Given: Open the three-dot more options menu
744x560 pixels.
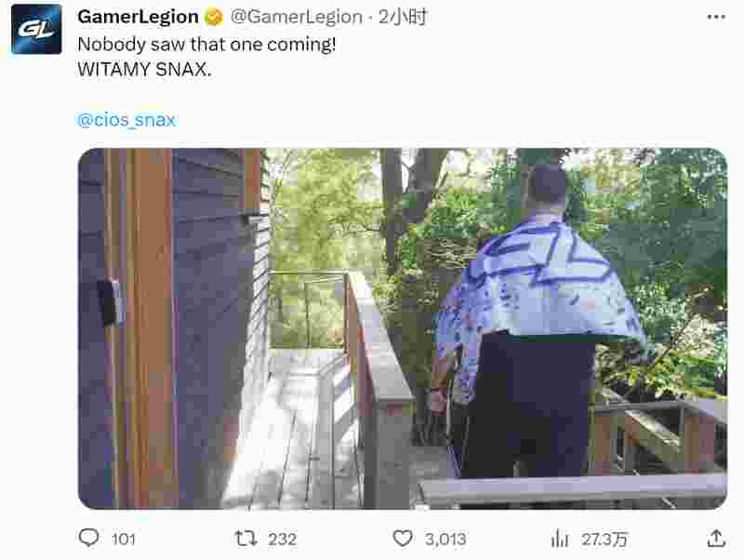Looking at the screenshot, I should pos(716,17).
